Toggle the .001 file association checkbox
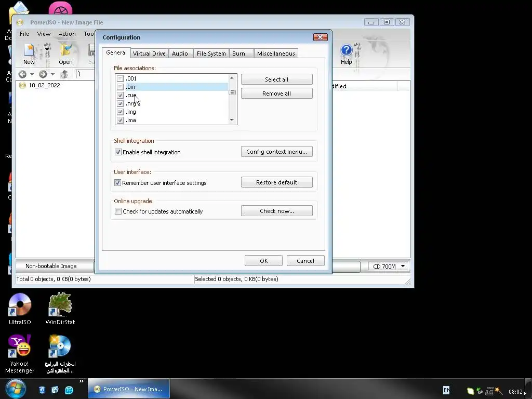Screen dimensions: 532x399 coord(120,78)
